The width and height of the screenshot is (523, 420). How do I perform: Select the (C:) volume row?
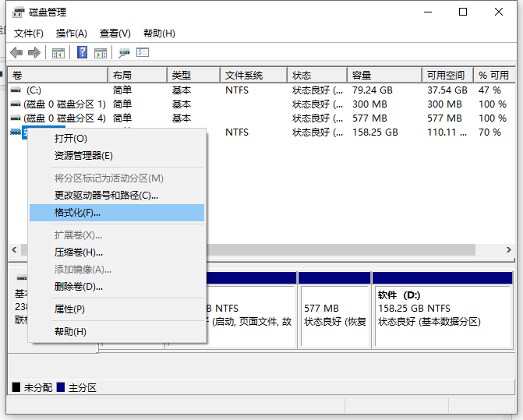(x=261, y=90)
